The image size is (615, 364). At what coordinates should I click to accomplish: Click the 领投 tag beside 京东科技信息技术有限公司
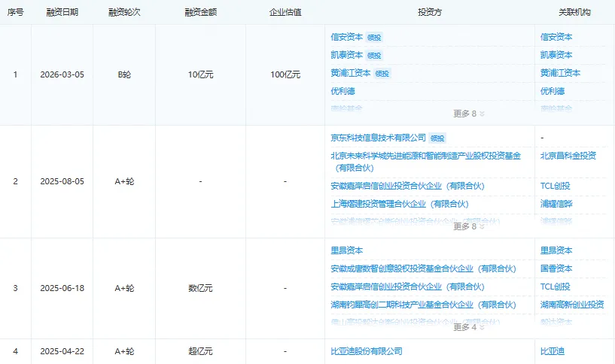pos(437,138)
